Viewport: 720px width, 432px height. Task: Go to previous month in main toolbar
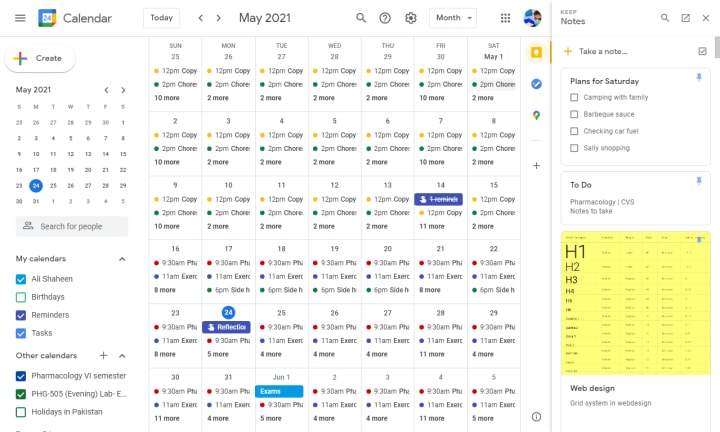(200, 18)
